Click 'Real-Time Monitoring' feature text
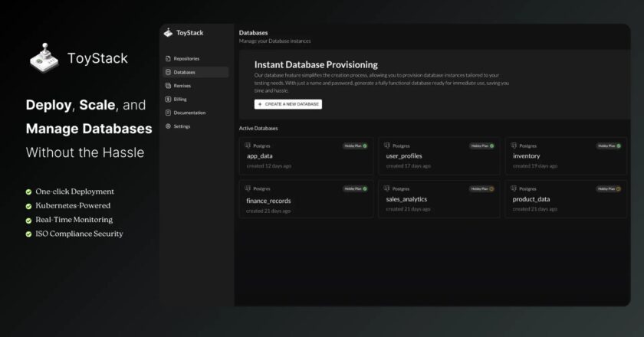 point(74,220)
